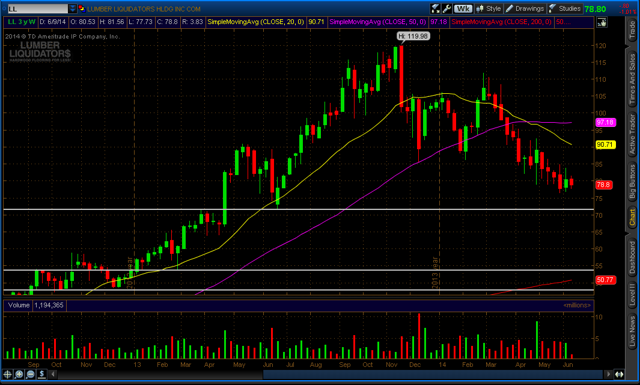Click the quick study flask icon
Screen dimensions: 640x385
click(436, 9)
